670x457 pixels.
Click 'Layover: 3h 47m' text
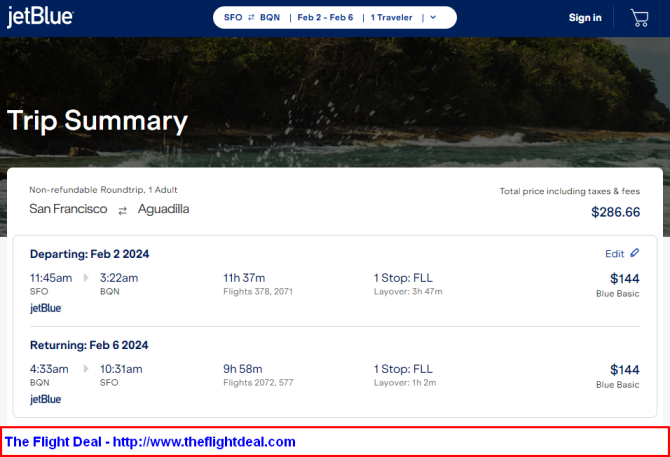pyautogui.click(x=408, y=291)
